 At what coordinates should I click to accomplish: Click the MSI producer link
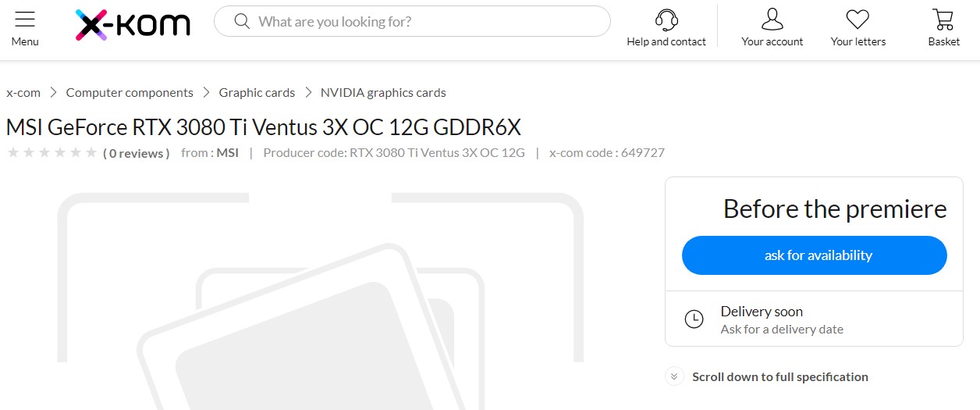coord(227,152)
